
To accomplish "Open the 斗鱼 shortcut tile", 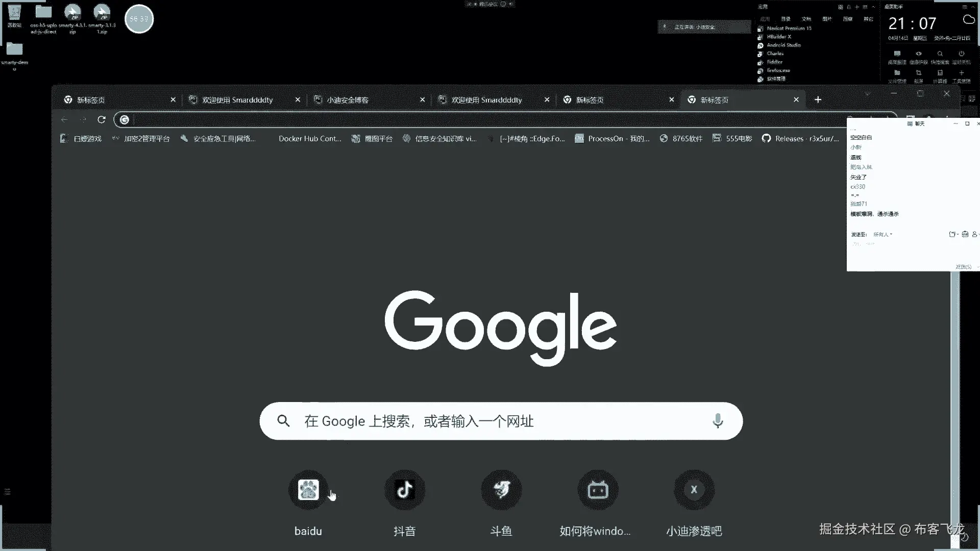I will pyautogui.click(x=501, y=490).
